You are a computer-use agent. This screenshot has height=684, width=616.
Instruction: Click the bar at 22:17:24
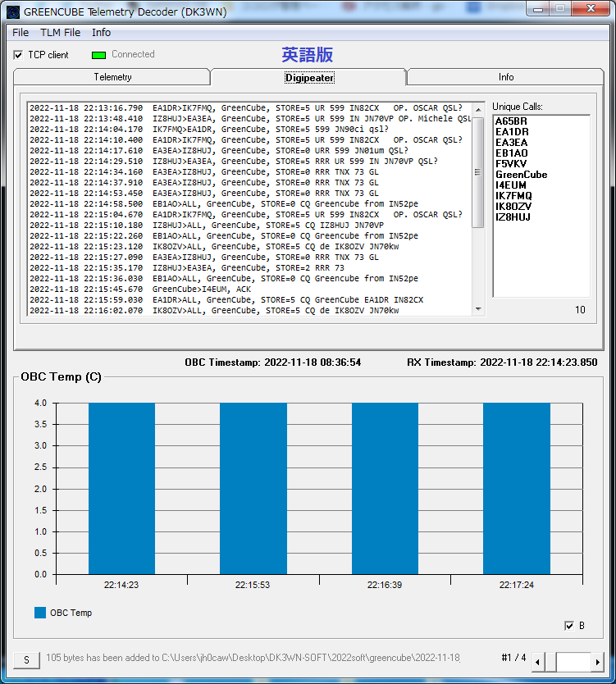pyautogui.click(x=517, y=489)
